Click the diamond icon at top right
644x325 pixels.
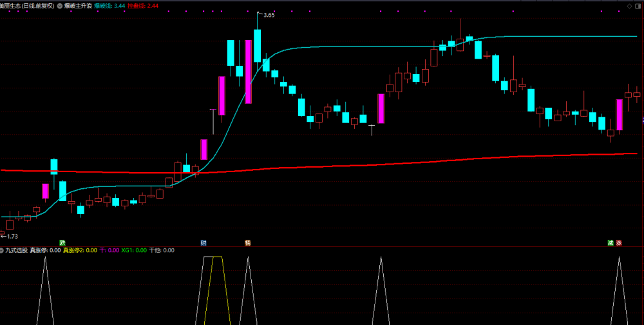[629, 6]
